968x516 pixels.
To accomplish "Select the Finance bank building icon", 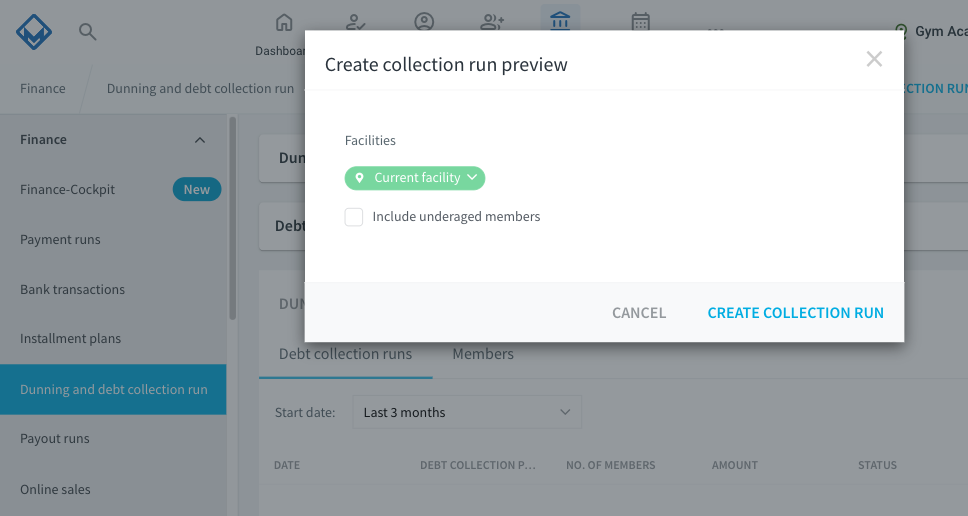I will coord(560,20).
